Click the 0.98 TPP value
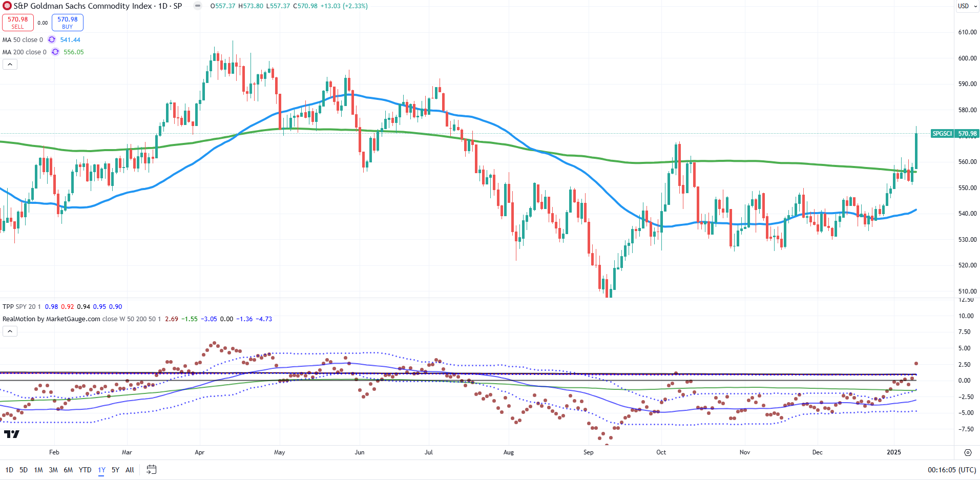 (x=51, y=307)
